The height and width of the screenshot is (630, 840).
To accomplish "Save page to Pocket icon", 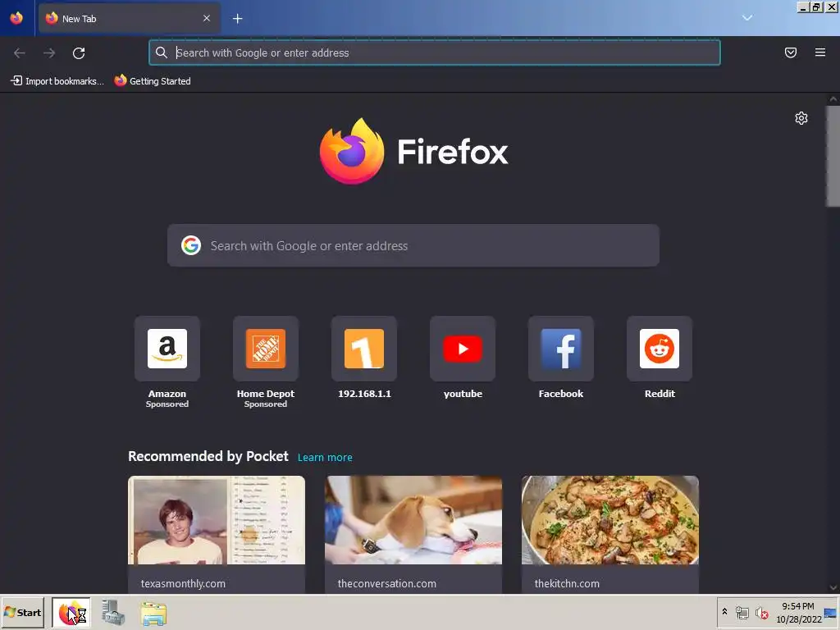I will [x=791, y=52].
